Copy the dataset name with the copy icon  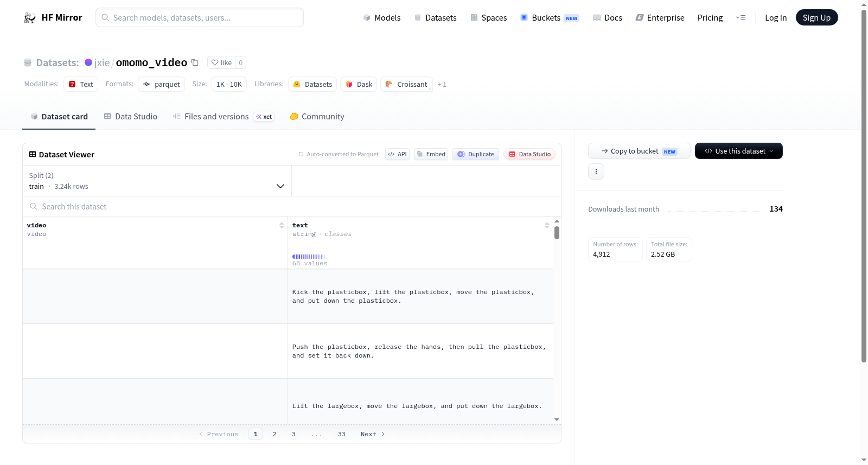point(195,62)
